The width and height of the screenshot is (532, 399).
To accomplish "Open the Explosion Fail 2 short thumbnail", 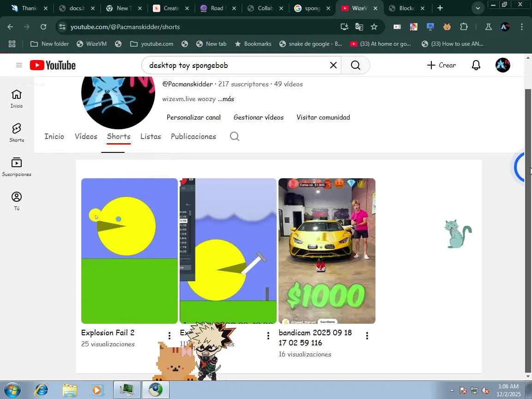I will tap(129, 251).
